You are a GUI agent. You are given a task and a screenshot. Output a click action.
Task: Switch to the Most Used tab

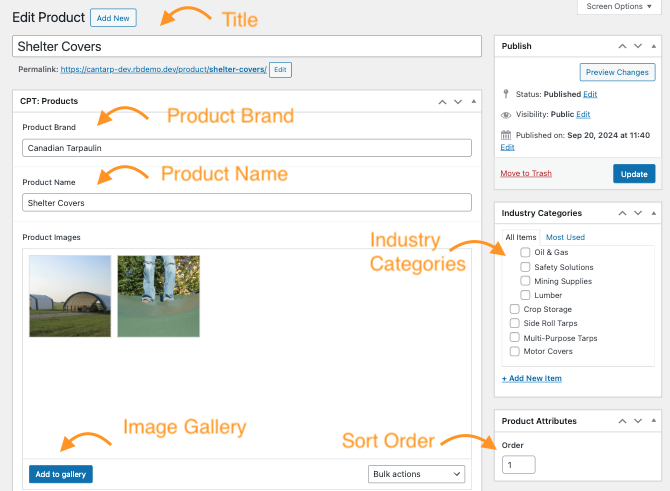click(x=565, y=237)
